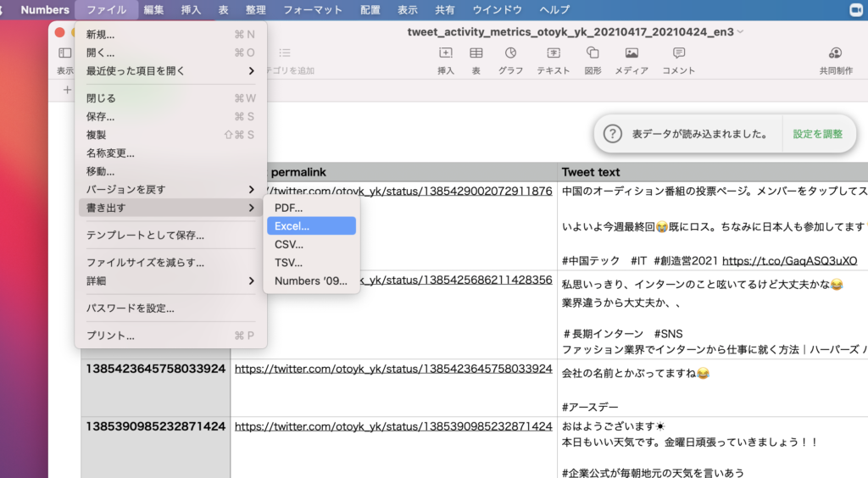Open tweet link ending 1385390985232871424
This screenshot has height=478, width=868.
point(393,426)
